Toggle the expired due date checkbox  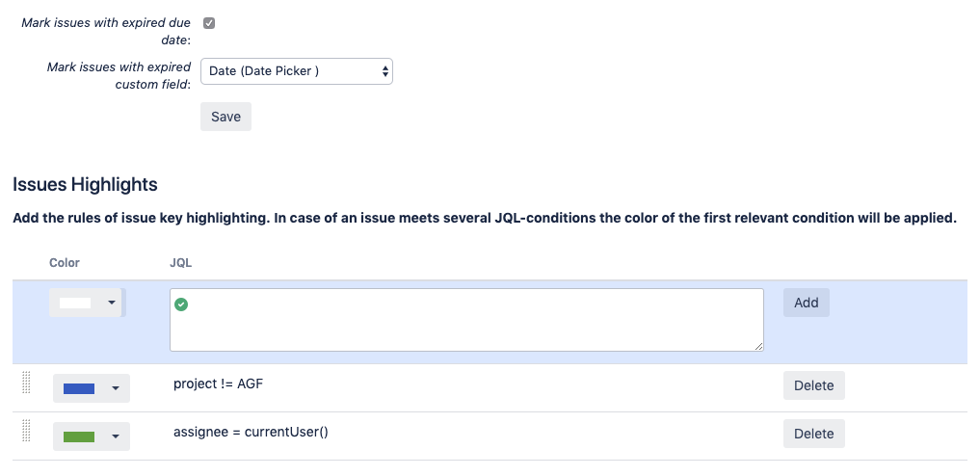(x=209, y=23)
